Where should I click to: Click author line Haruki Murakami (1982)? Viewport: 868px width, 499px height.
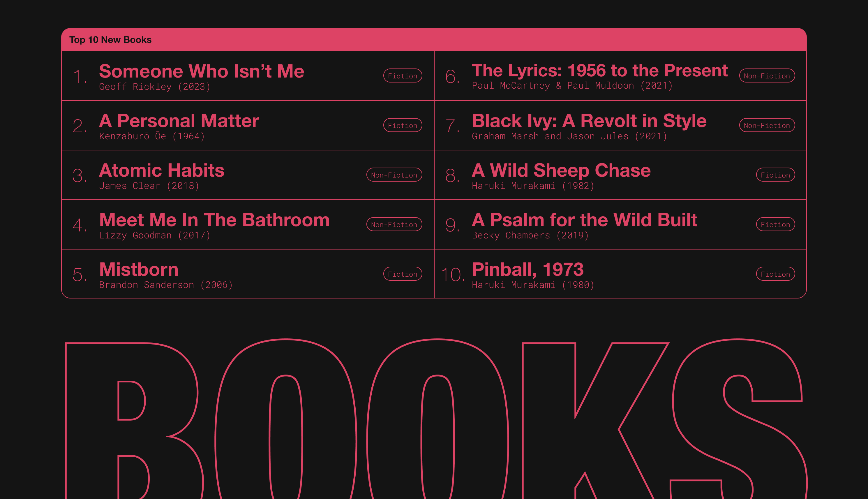click(x=533, y=186)
